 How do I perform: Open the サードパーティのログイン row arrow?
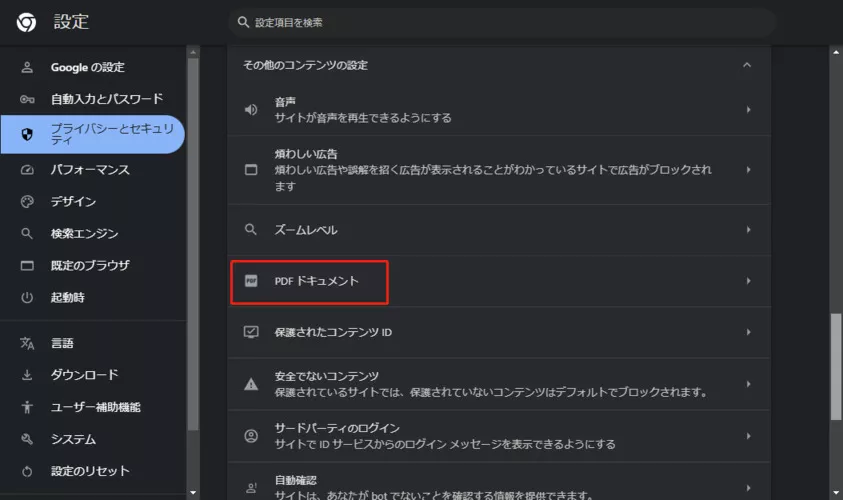[748, 436]
